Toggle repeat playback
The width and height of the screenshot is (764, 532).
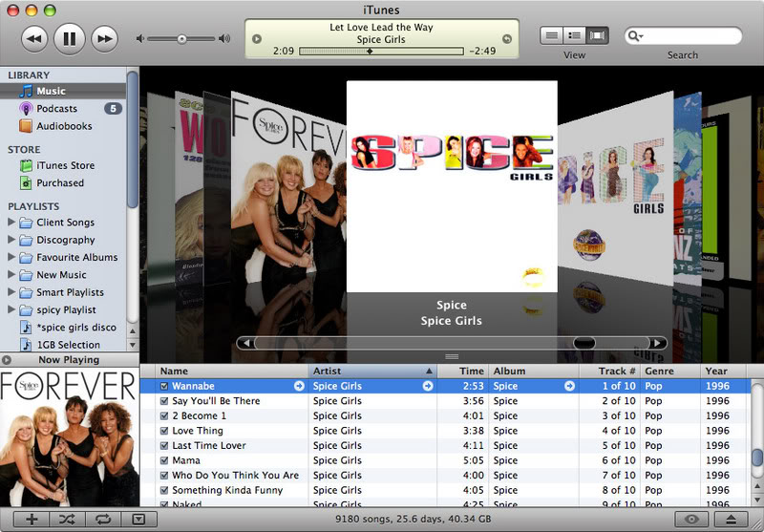(x=103, y=520)
